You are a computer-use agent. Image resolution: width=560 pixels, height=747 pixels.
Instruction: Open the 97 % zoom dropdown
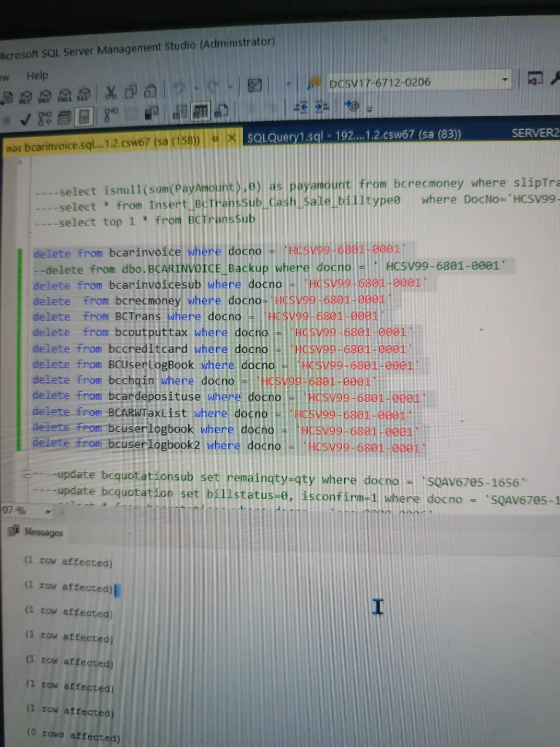coord(49,511)
